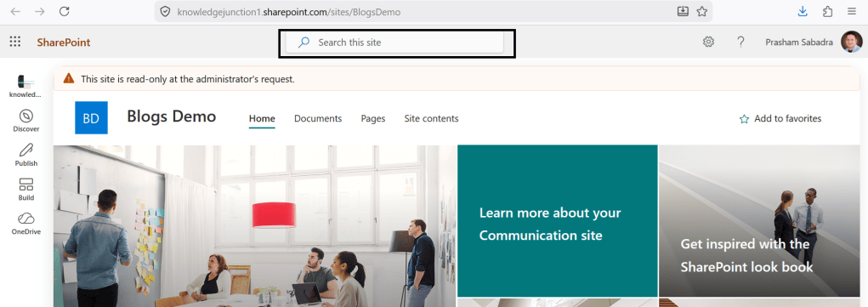Open Publish in the left app bar

[26, 155]
